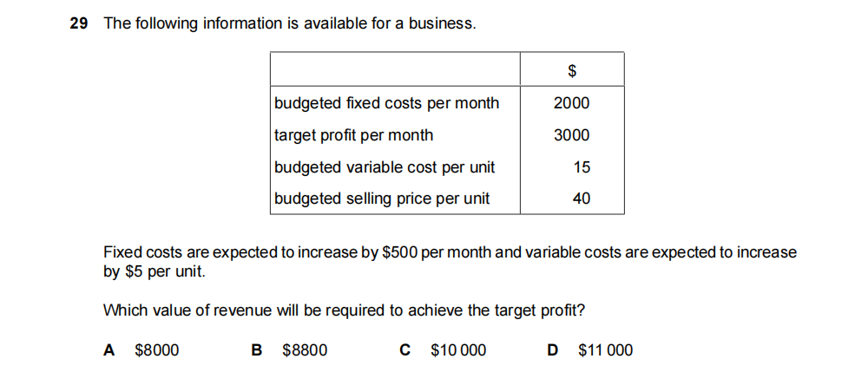
Task: Select the 2000 value in the table
Action: click(x=571, y=103)
